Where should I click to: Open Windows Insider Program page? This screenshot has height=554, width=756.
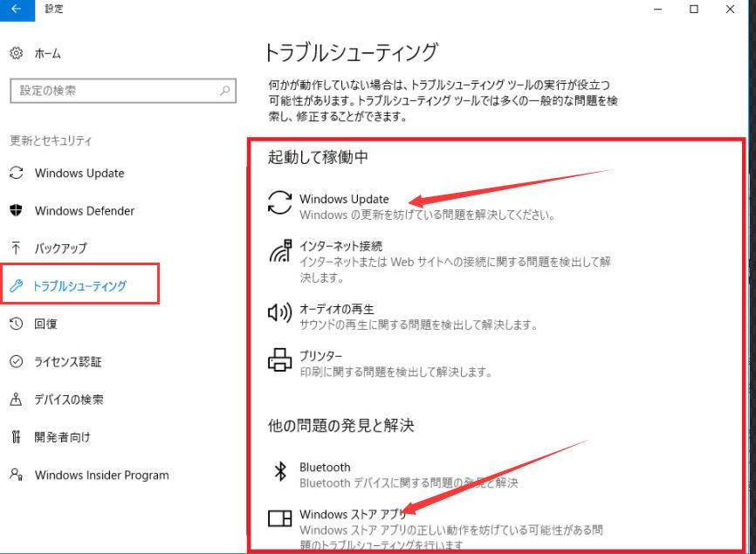tap(101, 475)
